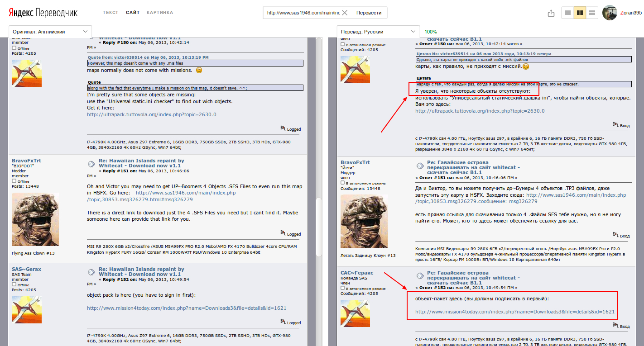Open ultrapack.tuttovola.org link in original pane
Screen dimensions: 644x346
coord(152,114)
